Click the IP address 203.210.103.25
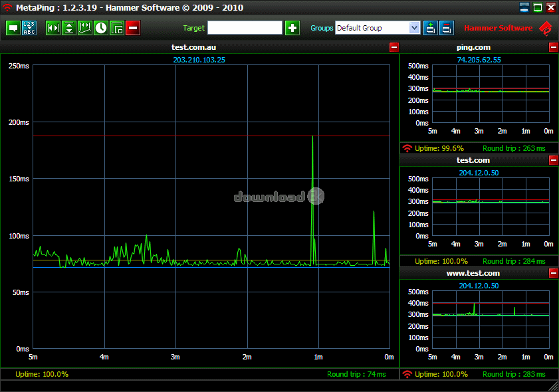559x392 pixels. coord(199,60)
